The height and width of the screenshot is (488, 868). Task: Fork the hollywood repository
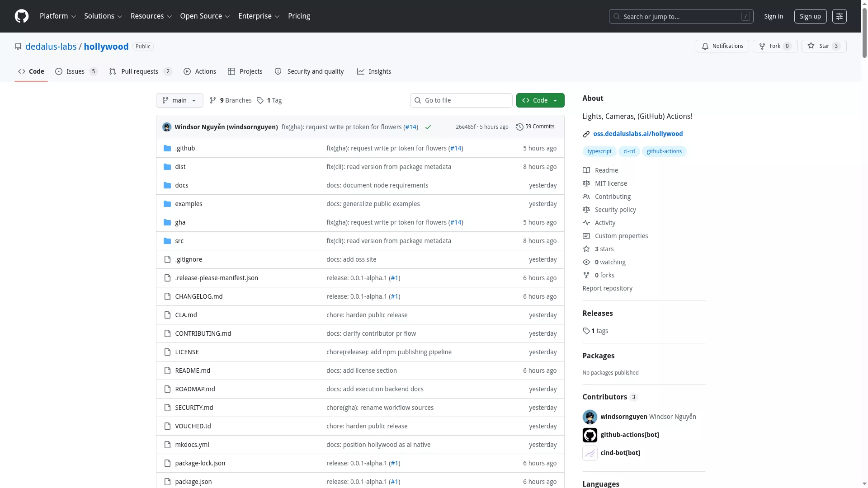click(x=775, y=46)
